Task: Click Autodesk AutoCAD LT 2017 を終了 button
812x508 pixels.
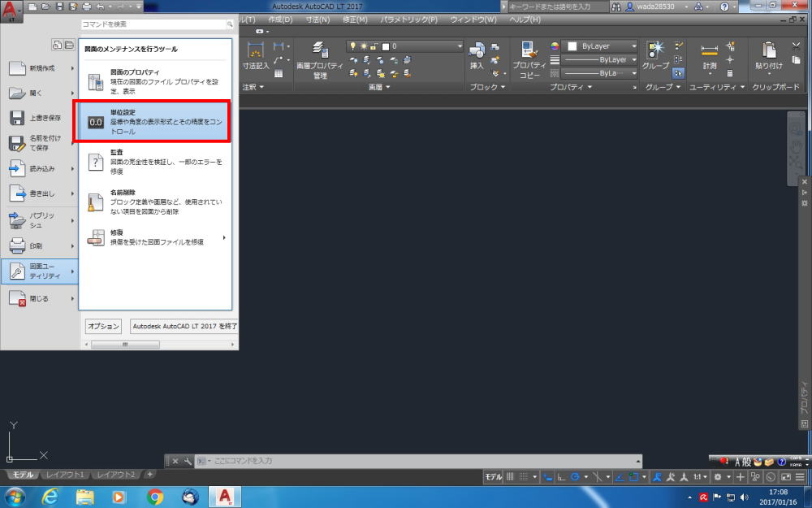Action: (184, 326)
